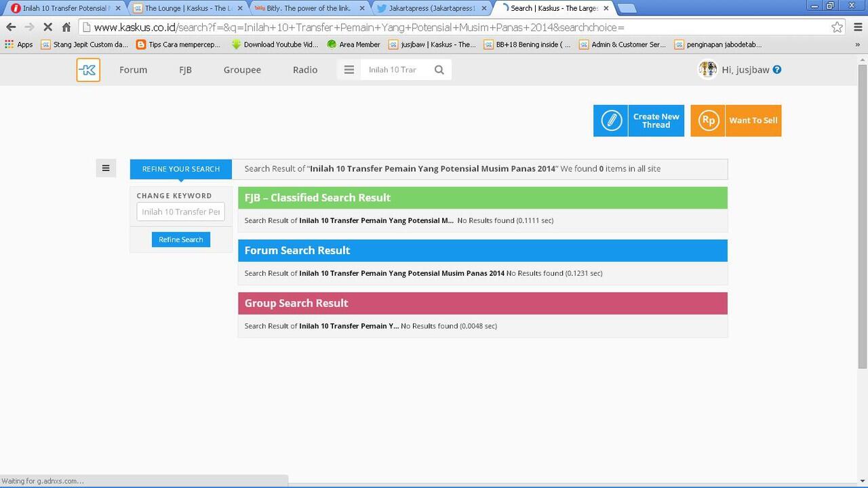Open the Forum menu

(x=133, y=70)
